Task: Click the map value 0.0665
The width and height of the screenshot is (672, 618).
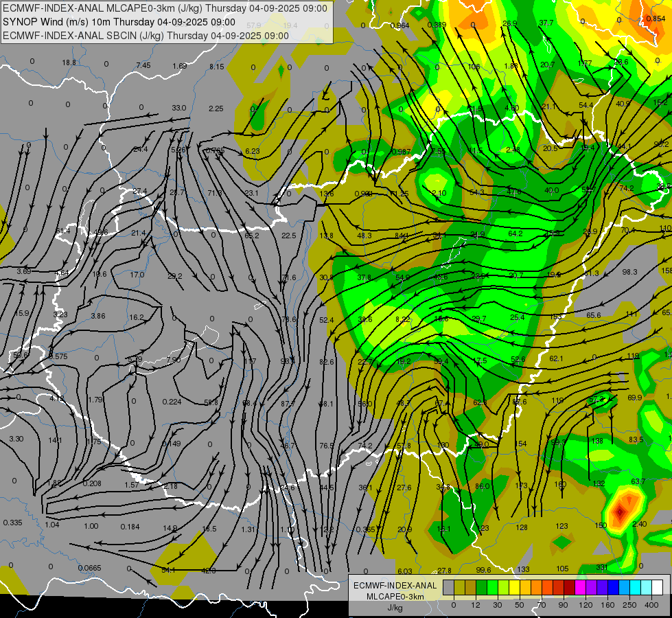Action: [89, 569]
